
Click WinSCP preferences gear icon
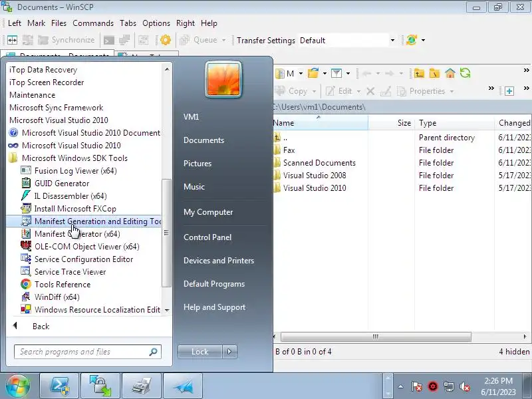pos(166,40)
